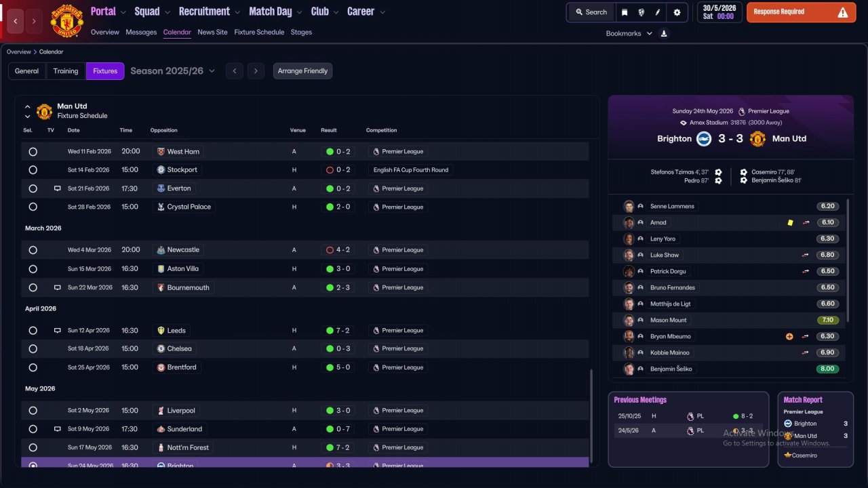
Task: Select the Brentford fixture radio button
Action: [33, 367]
